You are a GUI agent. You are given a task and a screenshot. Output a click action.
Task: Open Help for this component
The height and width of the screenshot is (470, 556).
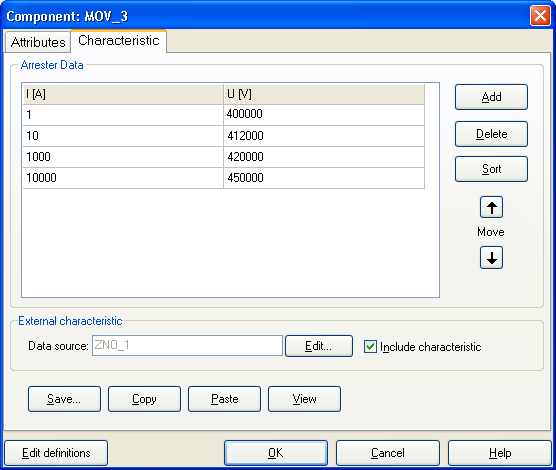point(500,453)
